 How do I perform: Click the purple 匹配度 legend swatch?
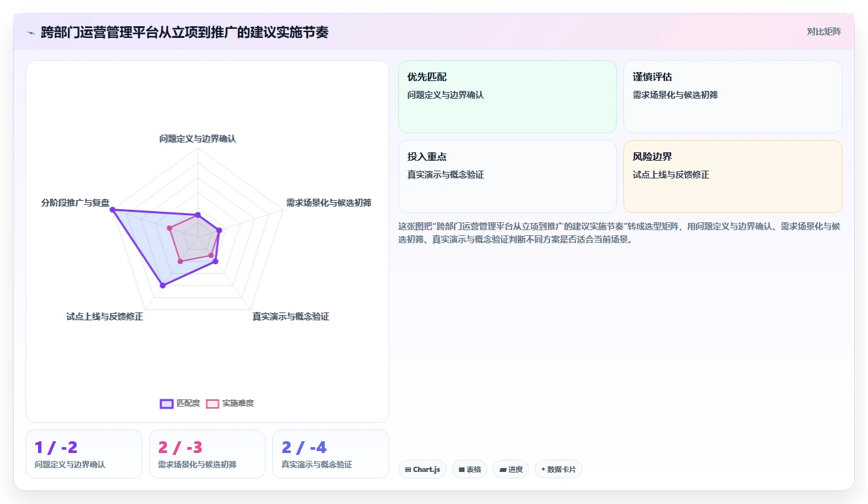pyautogui.click(x=167, y=403)
